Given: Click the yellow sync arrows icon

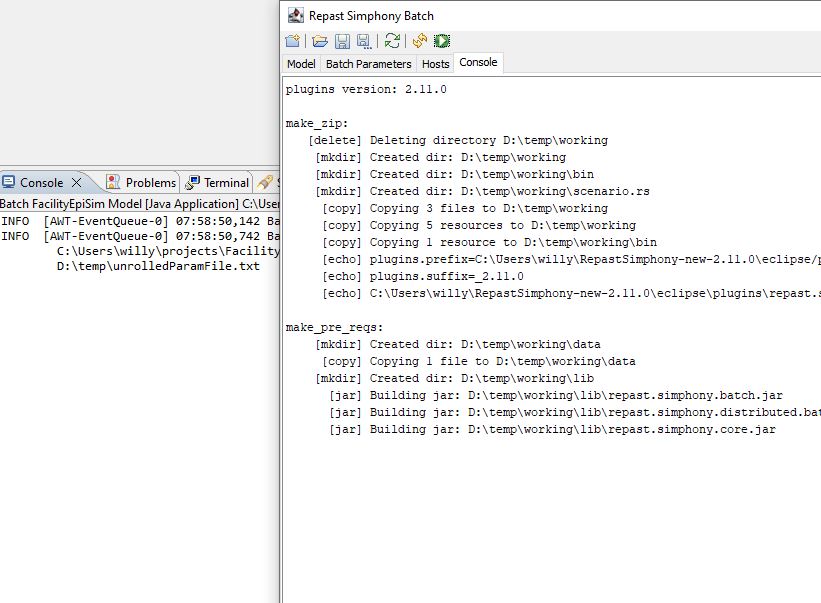Looking at the screenshot, I should click(420, 41).
